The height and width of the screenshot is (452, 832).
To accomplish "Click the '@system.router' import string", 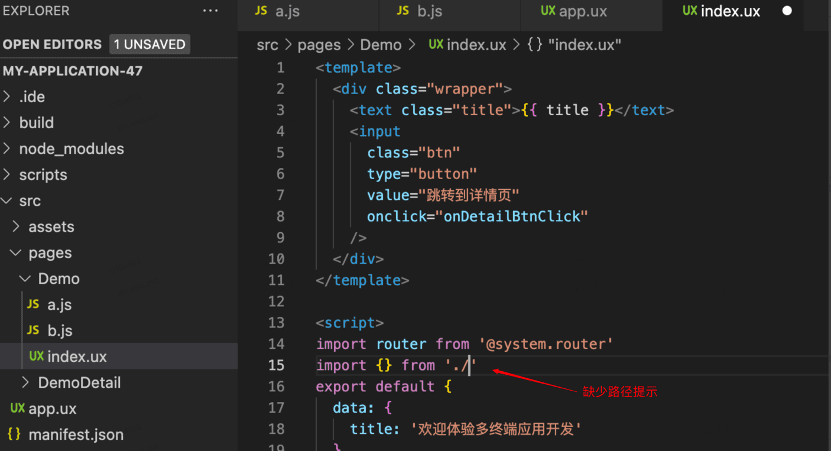I will point(546,344).
